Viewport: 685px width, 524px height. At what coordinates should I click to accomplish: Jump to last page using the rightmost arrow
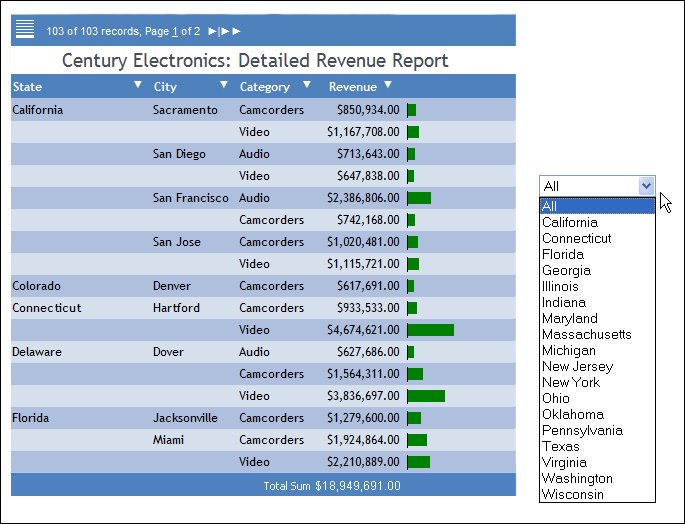(x=236, y=31)
